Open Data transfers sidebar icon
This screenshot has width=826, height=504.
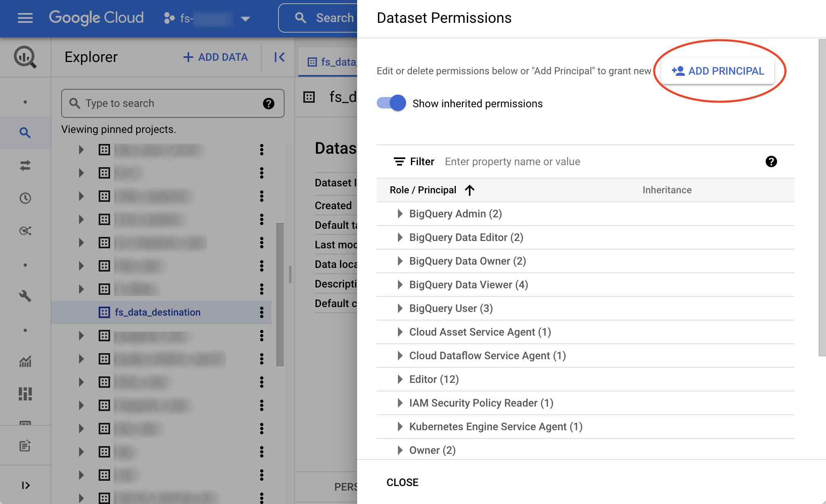tap(25, 166)
